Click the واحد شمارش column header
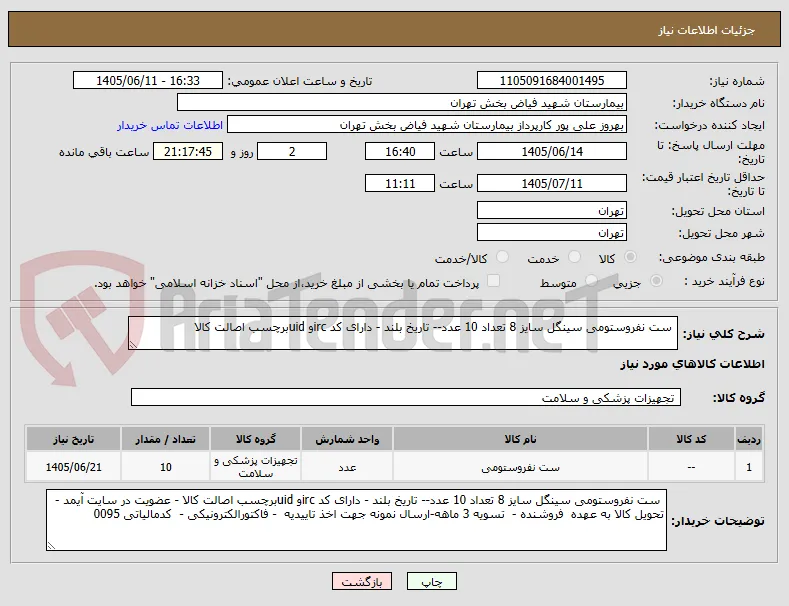Viewport: 789px width, 606px height. pos(347,439)
